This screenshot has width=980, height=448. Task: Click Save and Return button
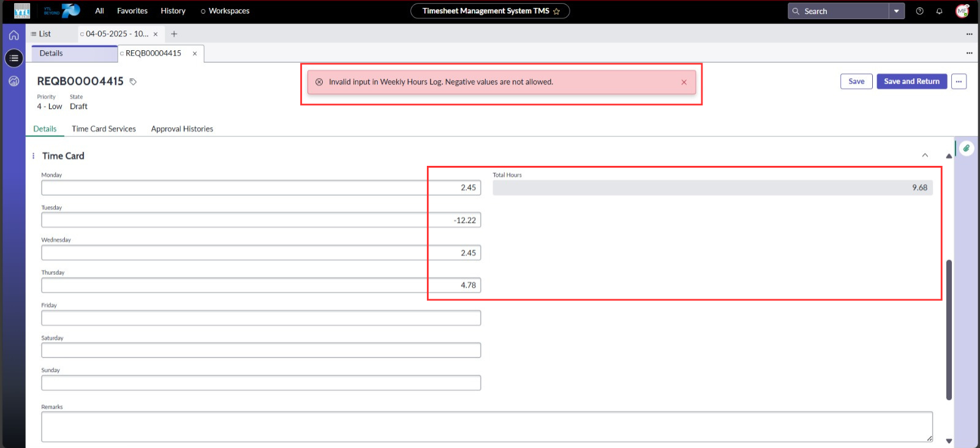911,81
